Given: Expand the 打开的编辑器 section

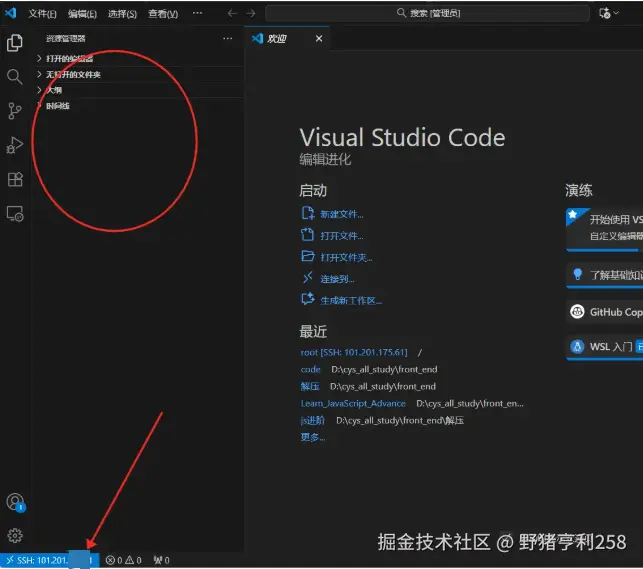Looking at the screenshot, I should (140, 59).
